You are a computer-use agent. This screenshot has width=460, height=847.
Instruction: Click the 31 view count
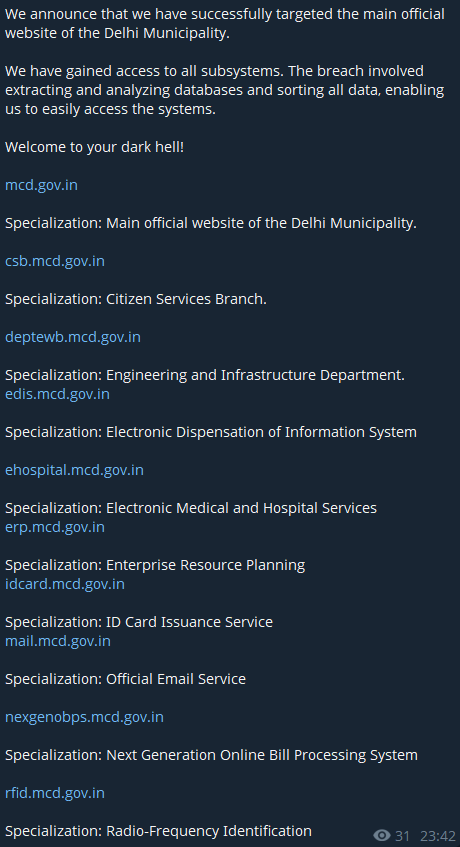coord(402,836)
